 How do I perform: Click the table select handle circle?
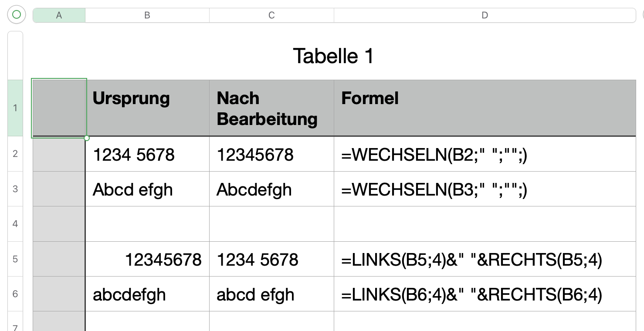click(x=17, y=15)
